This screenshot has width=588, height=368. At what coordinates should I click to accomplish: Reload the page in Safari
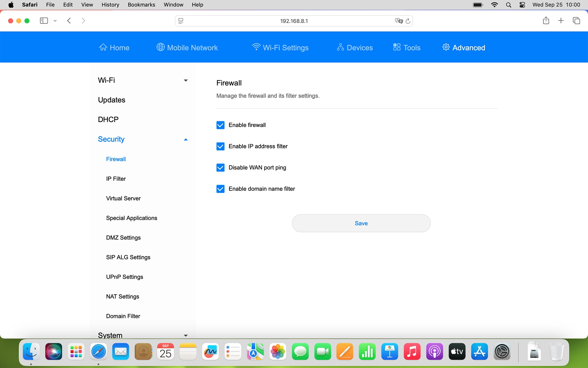[408, 21]
